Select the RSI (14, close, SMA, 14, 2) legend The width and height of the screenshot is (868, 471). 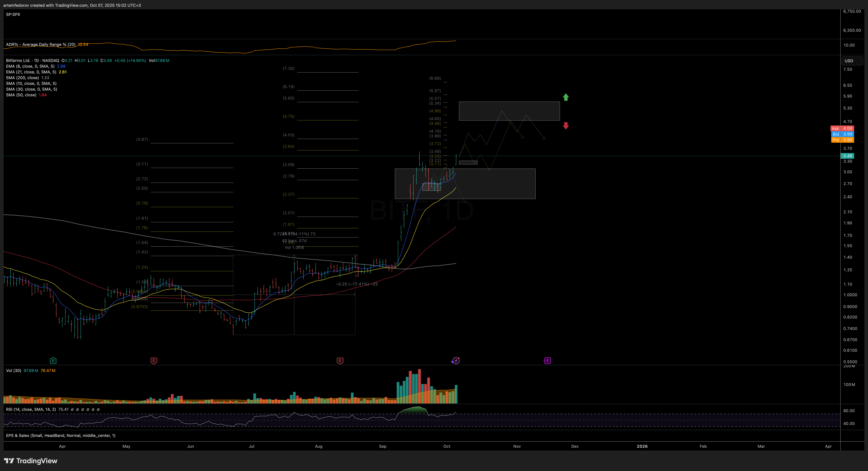coord(31,409)
